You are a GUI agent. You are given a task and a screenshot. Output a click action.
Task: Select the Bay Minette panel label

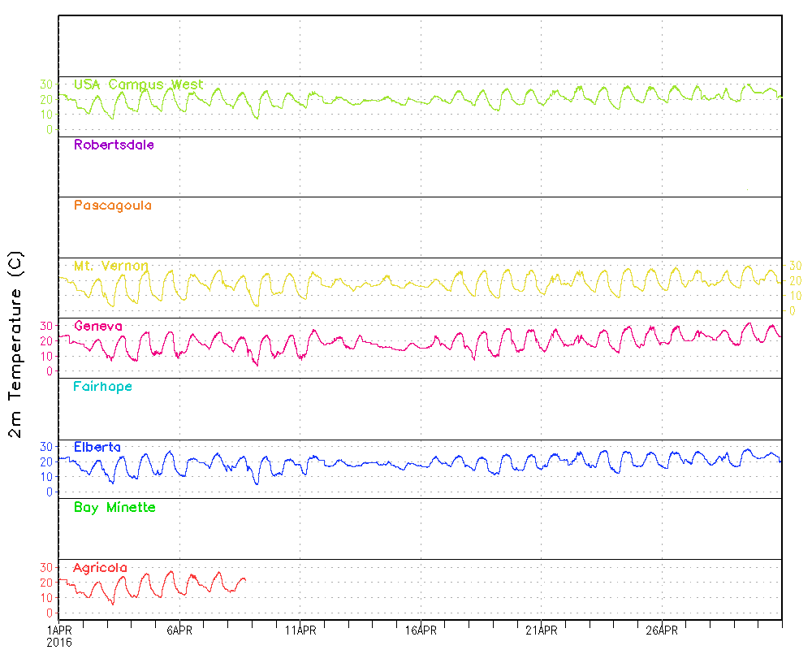114,508
